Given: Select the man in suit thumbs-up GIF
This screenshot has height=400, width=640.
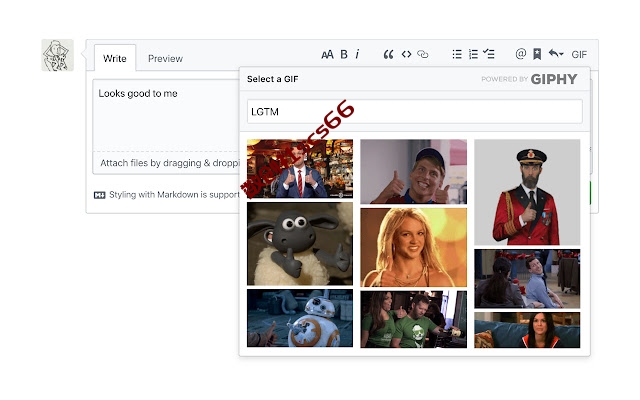Looking at the screenshot, I should pyautogui.click(x=300, y=169).
